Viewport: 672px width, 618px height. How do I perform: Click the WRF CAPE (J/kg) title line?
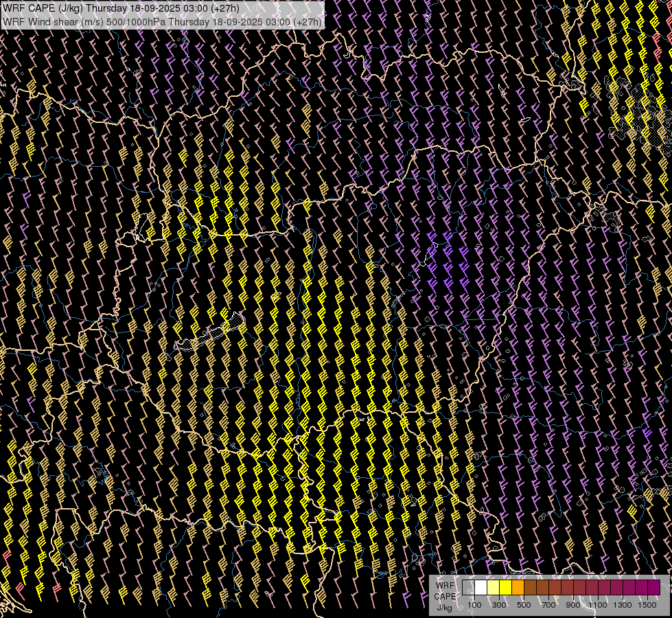click(x=121, y=8)
